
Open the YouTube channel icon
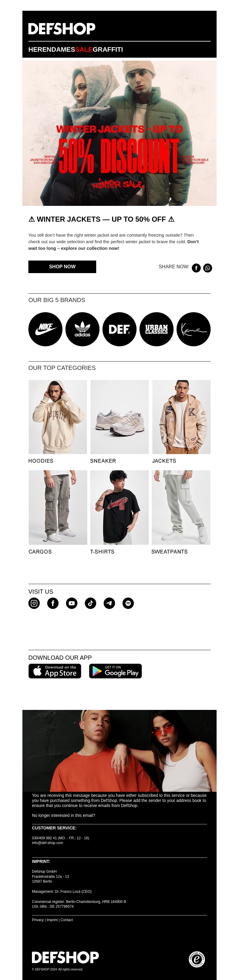71,603
